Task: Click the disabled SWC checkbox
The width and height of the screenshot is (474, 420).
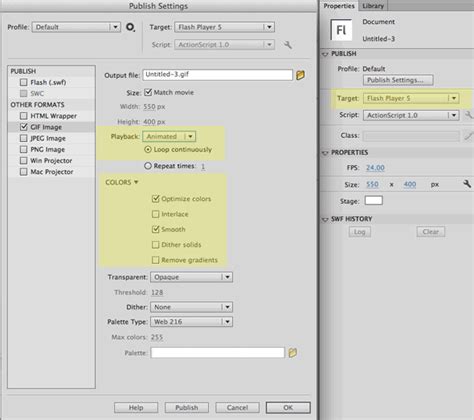Action: point(23,93)
